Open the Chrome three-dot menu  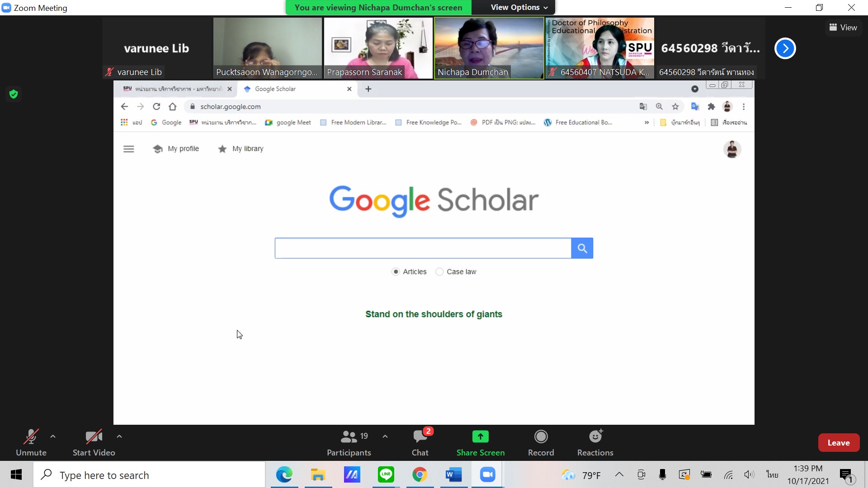[744, 107]
